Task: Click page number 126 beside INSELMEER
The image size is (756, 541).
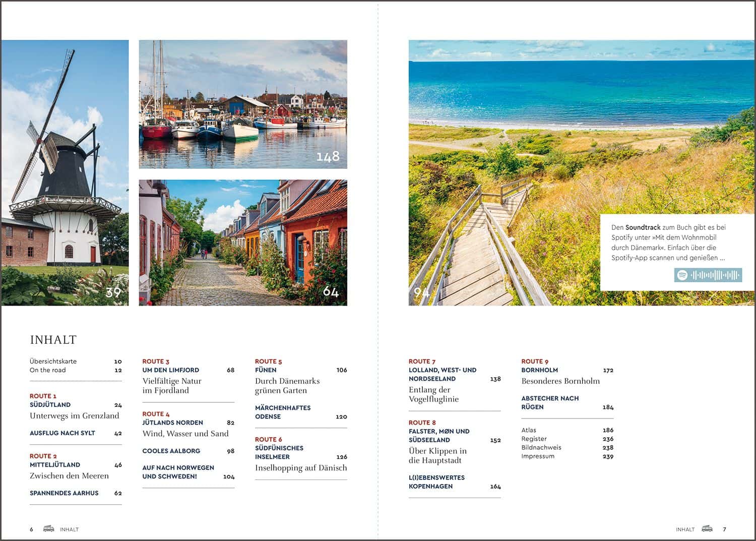Action: (x=342, y=457)
